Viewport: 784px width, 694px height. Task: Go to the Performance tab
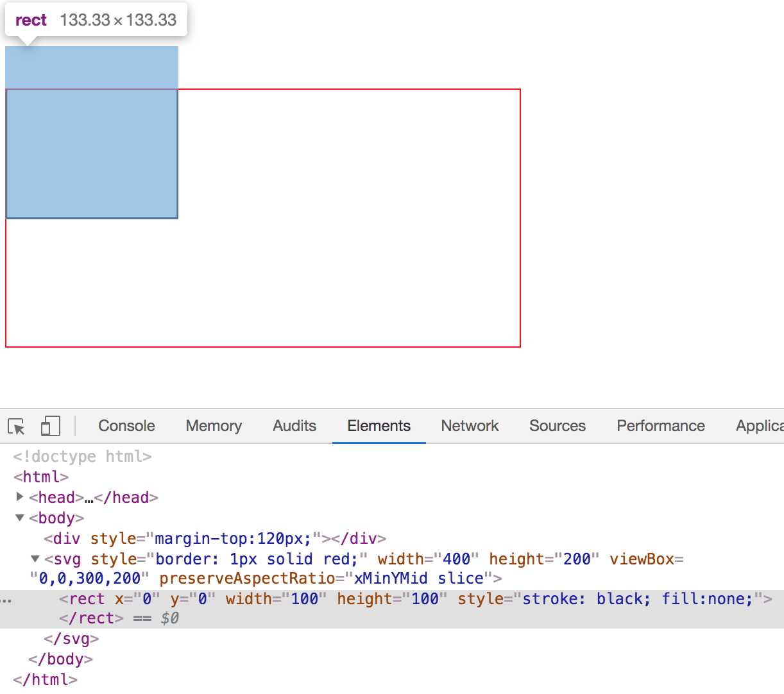pyautogui.click(x=661, y=426)
